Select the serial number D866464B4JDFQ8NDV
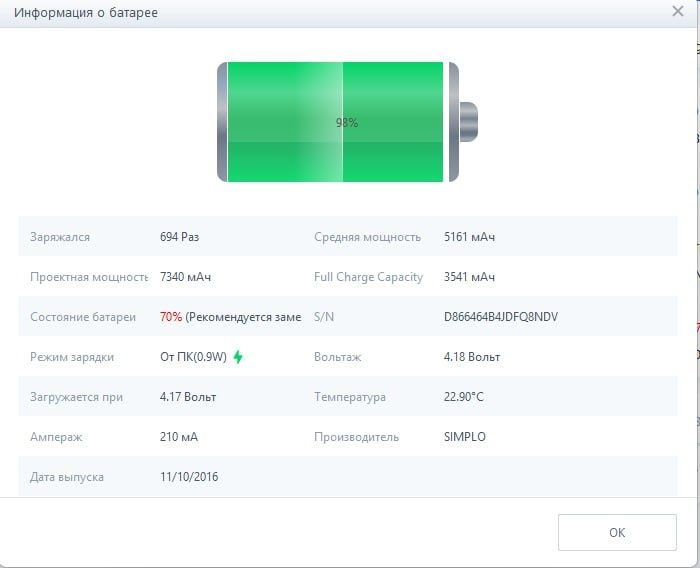The height and width of the screenshot is (568, 700). pos(501,317)
